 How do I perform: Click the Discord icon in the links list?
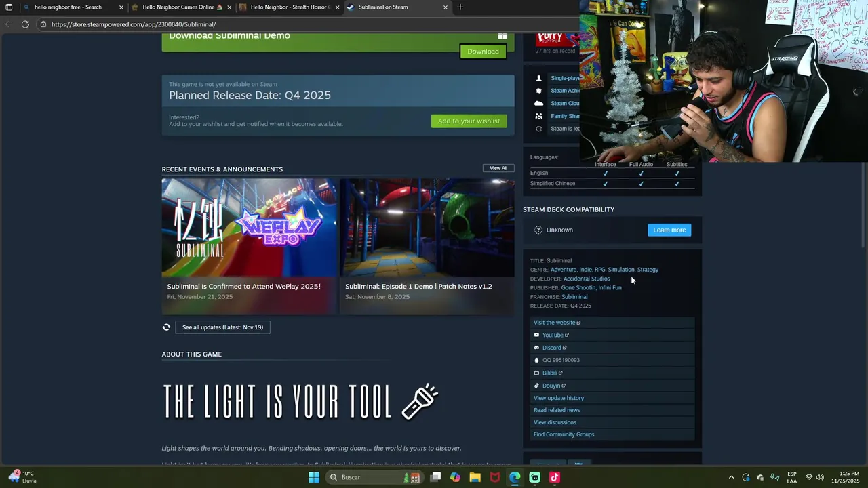point(536,348)
